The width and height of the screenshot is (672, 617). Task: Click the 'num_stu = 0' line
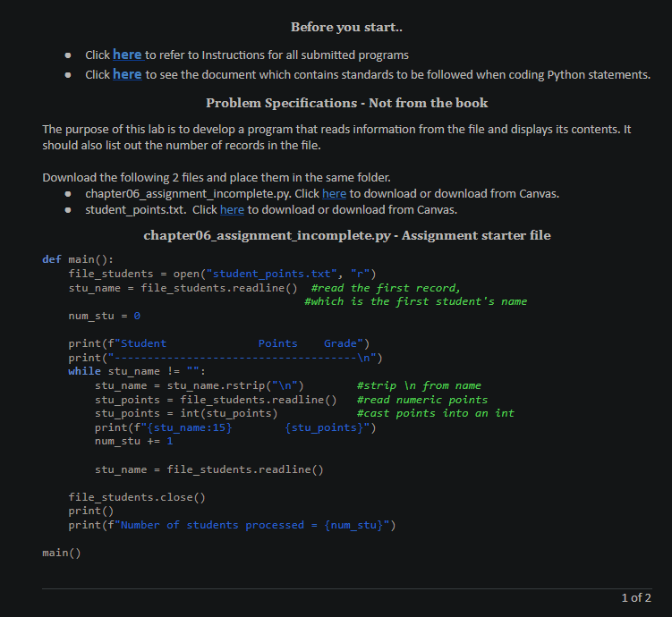point(104,316)
